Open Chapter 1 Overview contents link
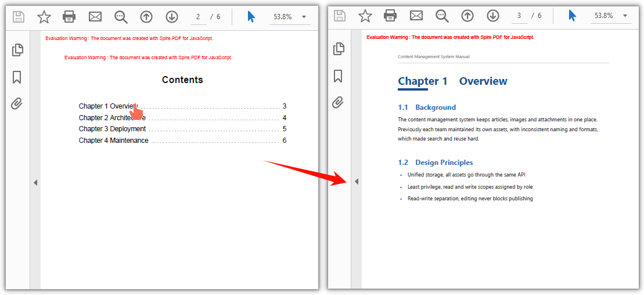The width and height of the screenshot is (644, 295). [x=182, y=106]
